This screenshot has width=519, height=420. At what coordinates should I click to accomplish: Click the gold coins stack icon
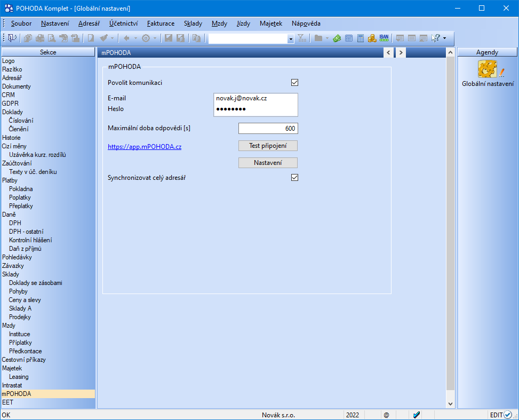tap(372, 38)
